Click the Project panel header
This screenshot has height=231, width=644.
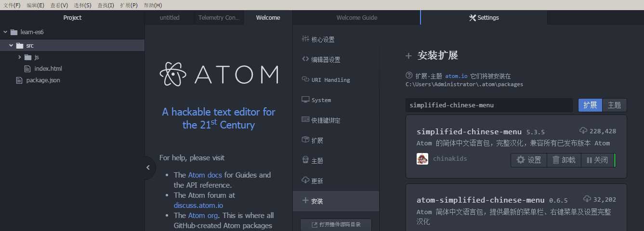72,18
